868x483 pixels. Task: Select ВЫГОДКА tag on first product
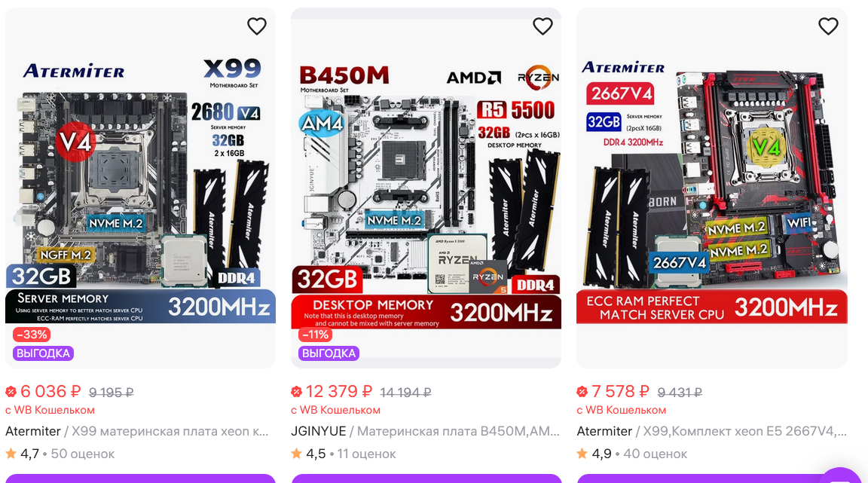click(x=43, y=353)
